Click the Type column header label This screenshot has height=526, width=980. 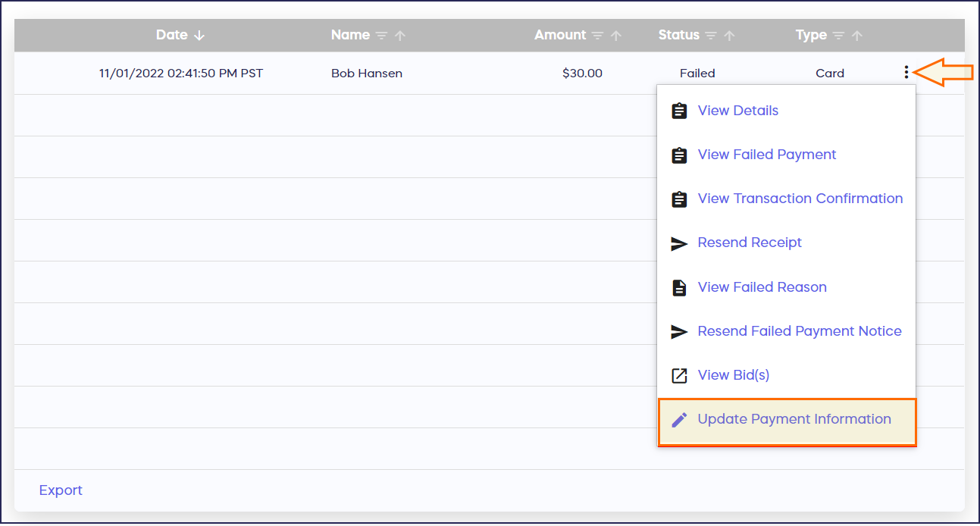tap(811, 35)
